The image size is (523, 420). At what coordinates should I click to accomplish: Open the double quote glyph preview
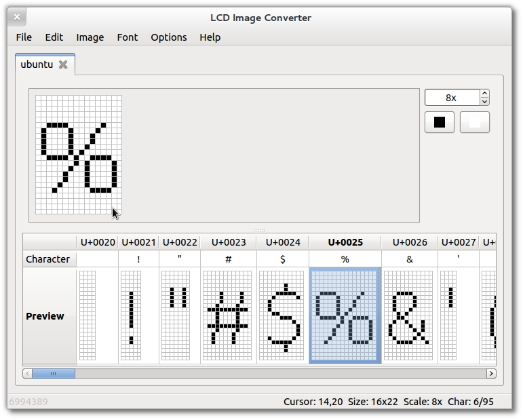[176, 316]
